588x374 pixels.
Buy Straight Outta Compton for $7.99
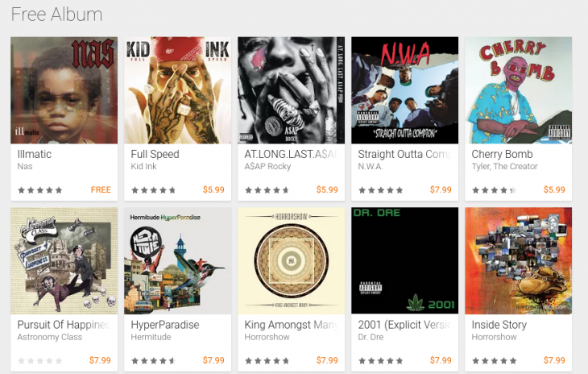pos(441,189)
